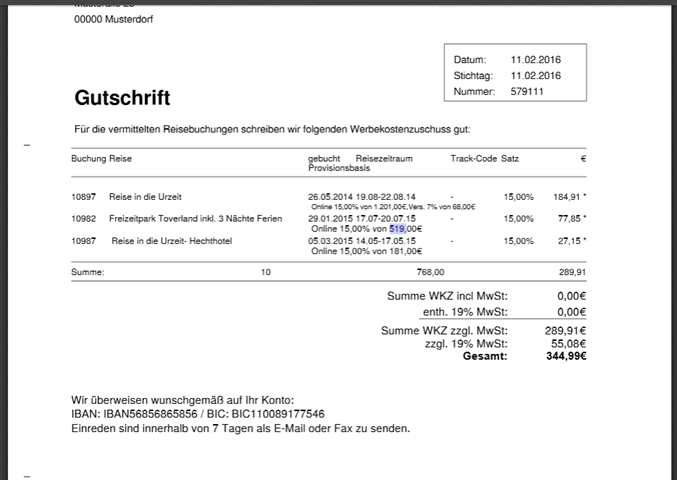Click the Nummer value 579111
The height and width of the screenshot is (480, 677).
click(529, 92)
